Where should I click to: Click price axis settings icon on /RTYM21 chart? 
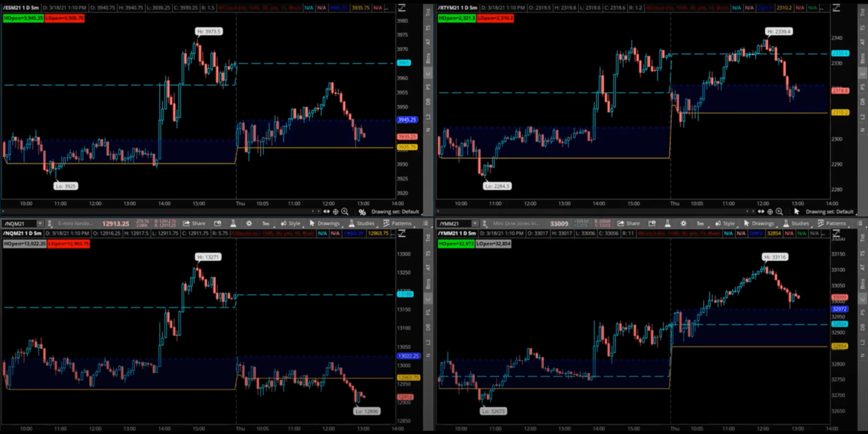837,8
